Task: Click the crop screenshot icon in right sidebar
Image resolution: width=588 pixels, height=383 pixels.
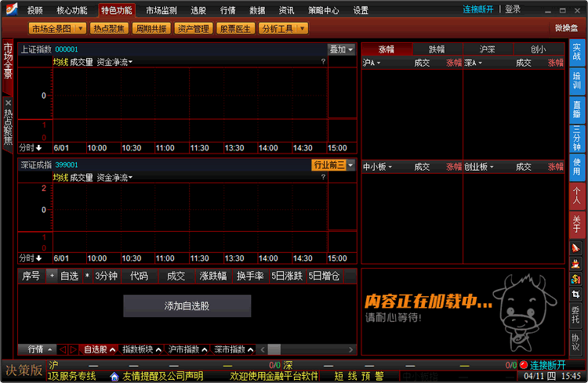Action: [x=576, y=294]
